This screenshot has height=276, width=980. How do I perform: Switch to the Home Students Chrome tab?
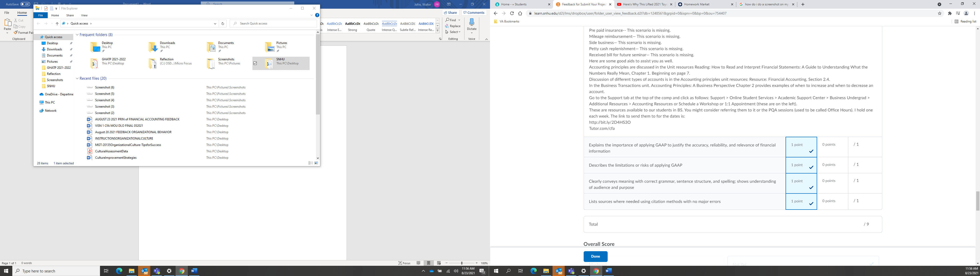(x=522, y=5)
